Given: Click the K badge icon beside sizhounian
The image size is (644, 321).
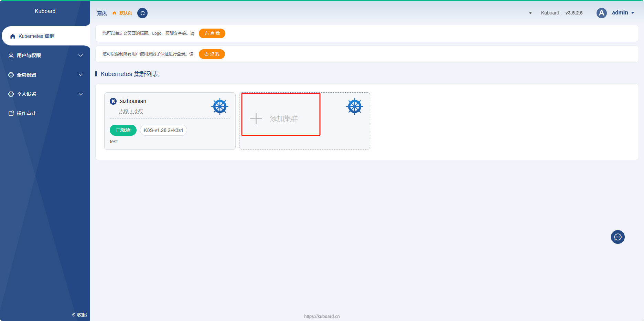Looking at the screenshot, I should coord(113,101).
